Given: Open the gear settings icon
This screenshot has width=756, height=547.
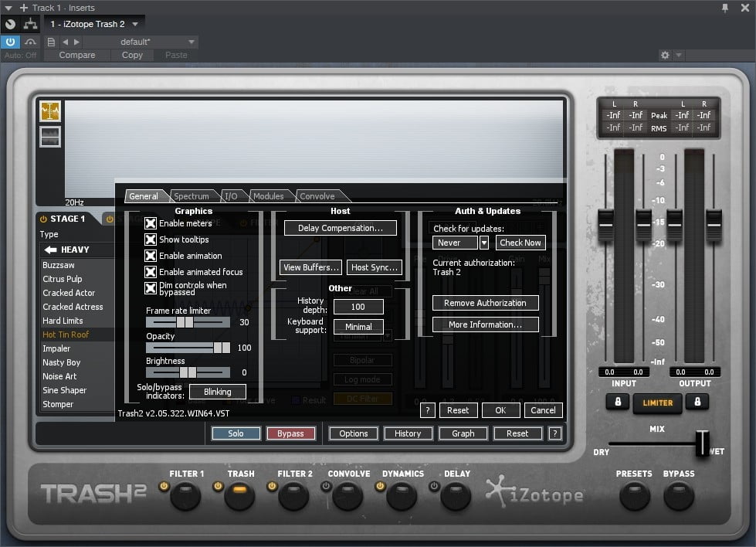Looking at the screenshot, I should click(665, 55).
